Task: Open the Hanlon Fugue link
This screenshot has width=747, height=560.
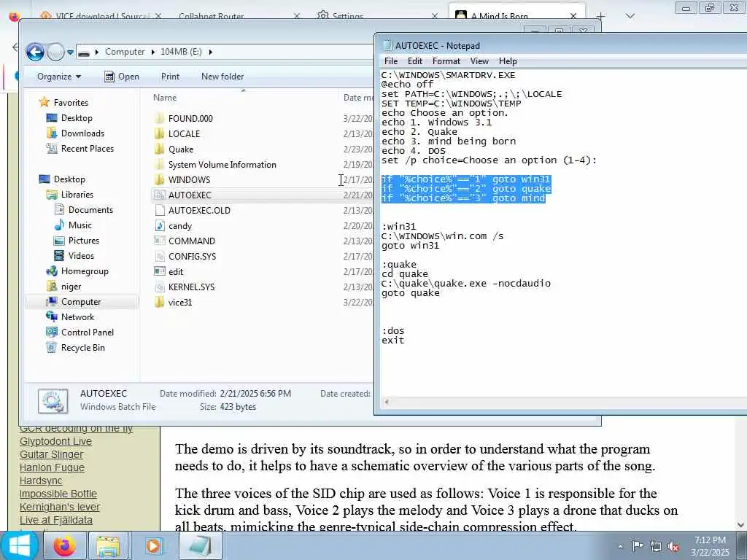Action: click(x=52, y=467)
